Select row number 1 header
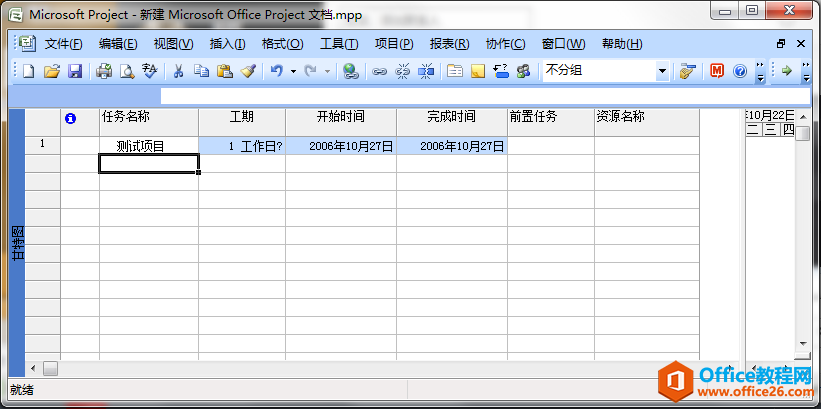 tap(42, 146)
